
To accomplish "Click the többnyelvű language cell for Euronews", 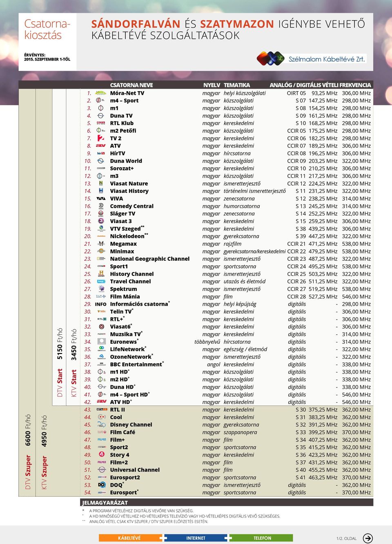I will click(x=207, y=342).
